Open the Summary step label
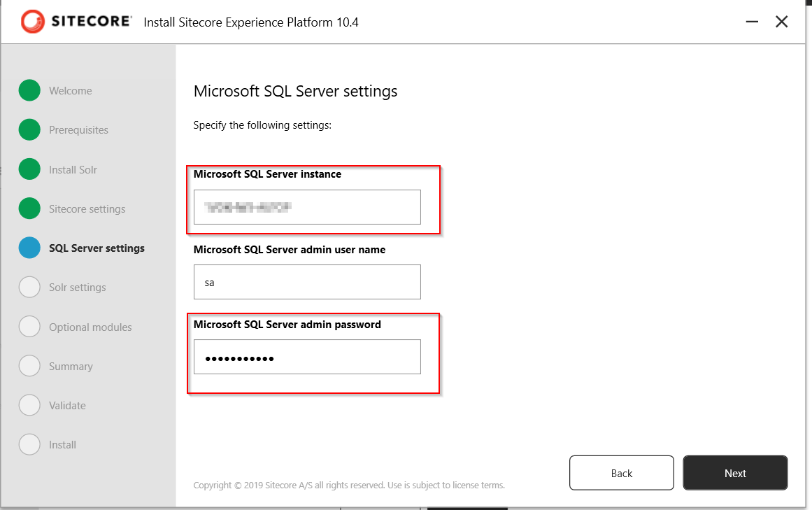Screen dimensions: 812x510 tap(71, 367)
